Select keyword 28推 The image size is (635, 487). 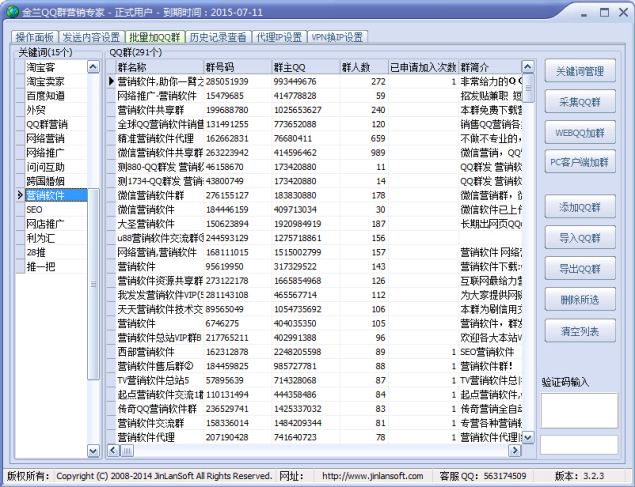[56, 252]
